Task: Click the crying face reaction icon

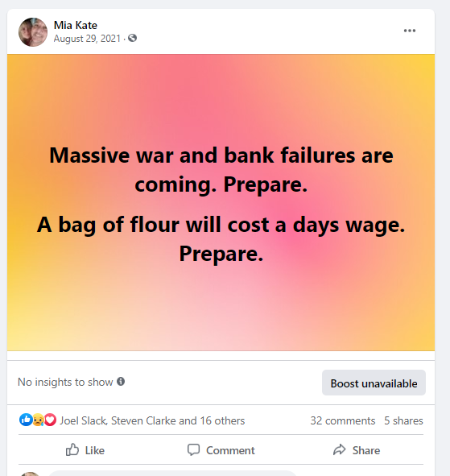Action: coord(38,420)
